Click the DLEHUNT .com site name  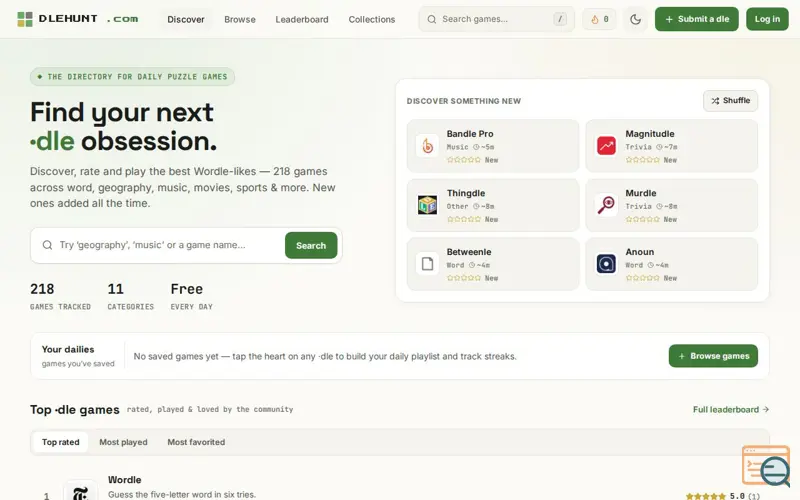(89, 19)
